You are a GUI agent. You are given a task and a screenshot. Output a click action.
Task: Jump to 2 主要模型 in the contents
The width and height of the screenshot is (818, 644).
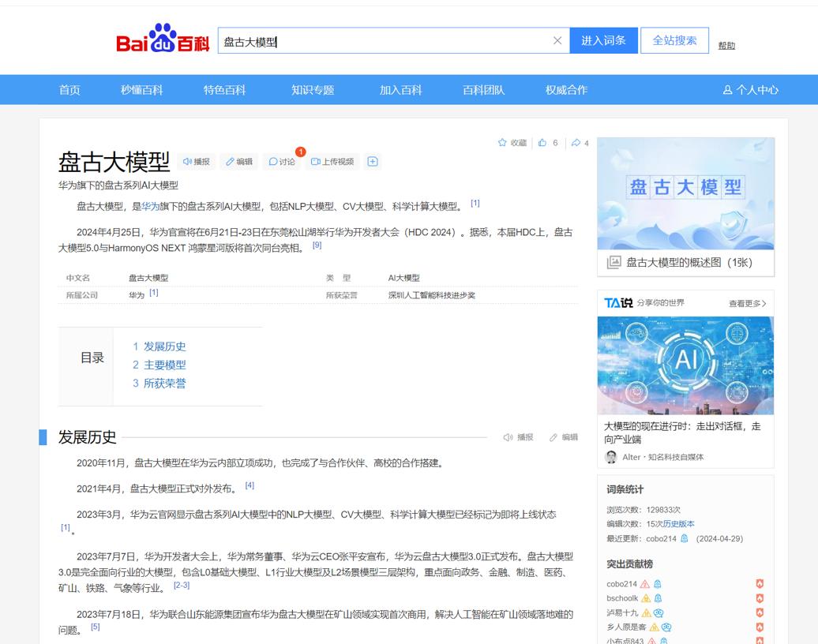pos(159,365)
